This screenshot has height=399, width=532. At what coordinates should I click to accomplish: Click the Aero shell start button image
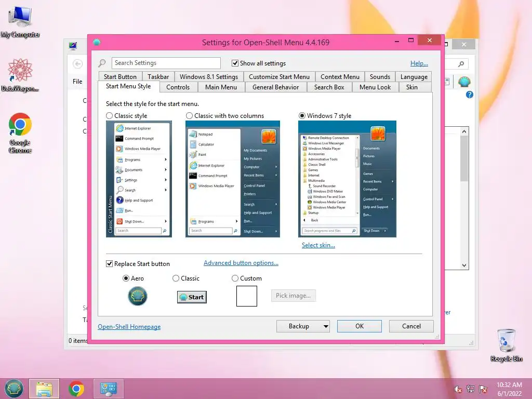coord(137,296)
